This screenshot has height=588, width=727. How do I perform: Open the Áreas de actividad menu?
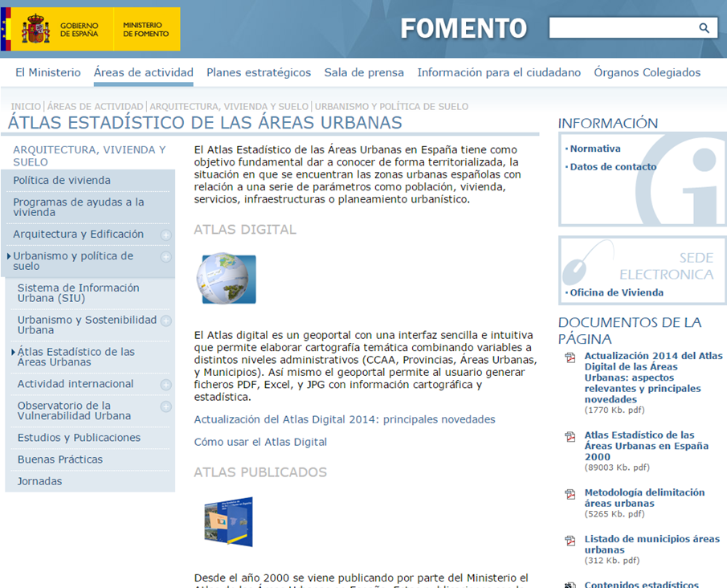pos(143,72)
